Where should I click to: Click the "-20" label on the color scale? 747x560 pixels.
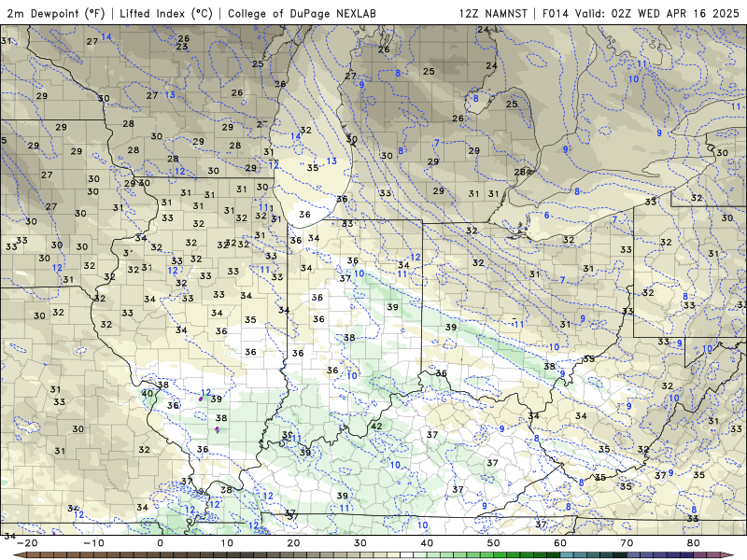27,543
